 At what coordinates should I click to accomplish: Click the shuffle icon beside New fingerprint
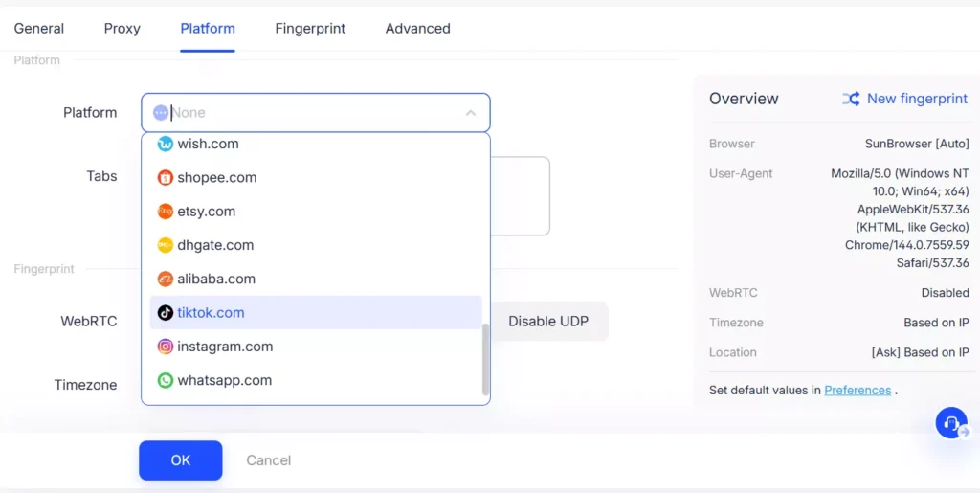[x=851, y=99]
